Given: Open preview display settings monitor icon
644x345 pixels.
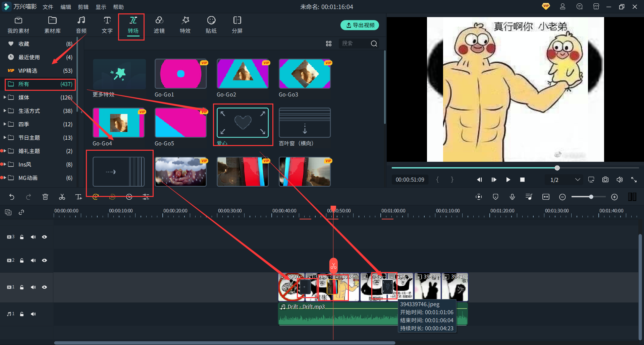Looking at the screenshot, I should 591,180.
